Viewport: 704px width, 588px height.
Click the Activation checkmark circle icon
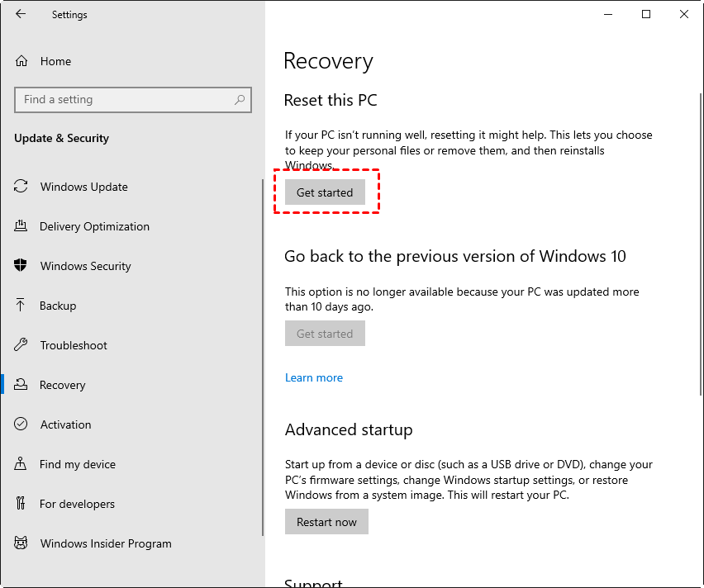(x=21, y=424)
